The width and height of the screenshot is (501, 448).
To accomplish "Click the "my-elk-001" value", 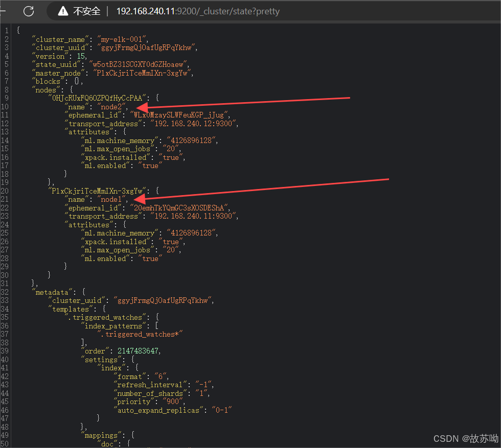I will tap(123, 39).
